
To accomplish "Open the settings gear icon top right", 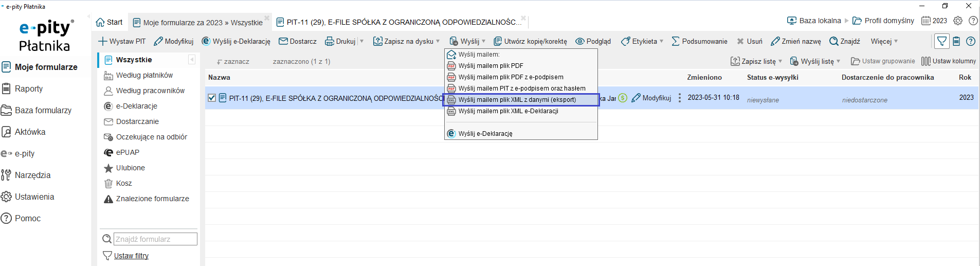I will click(x=958, y=21).
